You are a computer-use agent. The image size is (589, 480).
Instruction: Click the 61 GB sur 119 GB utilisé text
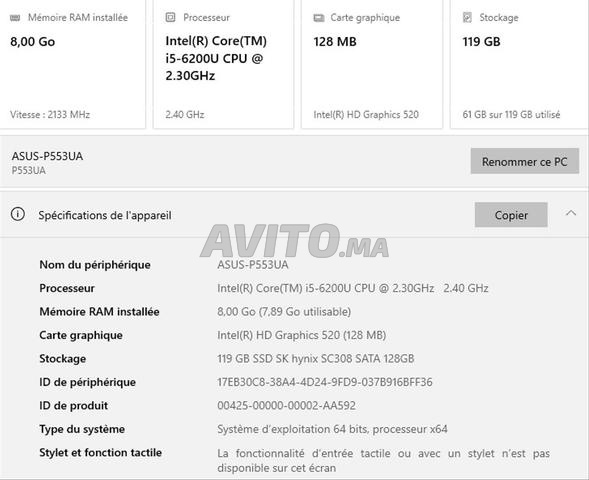point(511,115)
